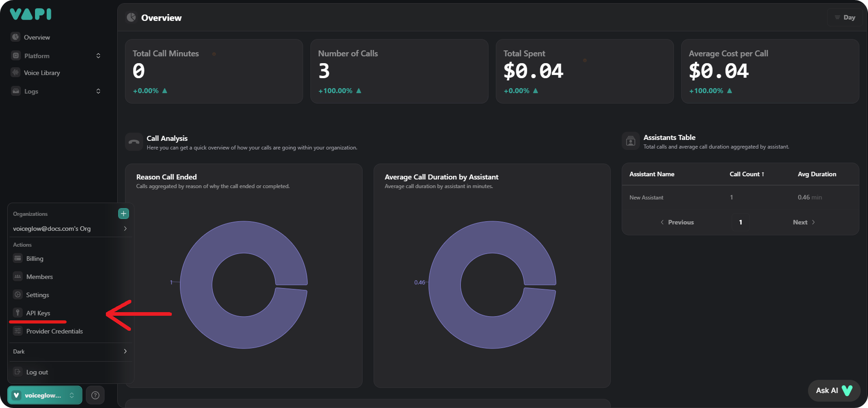Click the Platform sidebar icon
The height and width of the screenshot is (408, 868).
(x=16, y=56)
